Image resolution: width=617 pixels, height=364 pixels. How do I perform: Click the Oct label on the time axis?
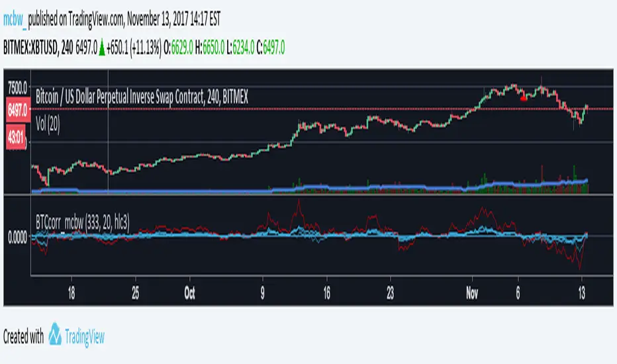coord(189,293)
